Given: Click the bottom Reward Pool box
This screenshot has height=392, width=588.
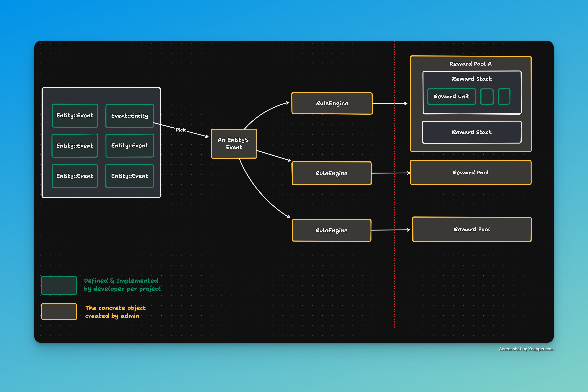Looking at the screenshot, I should pos(472,230).
